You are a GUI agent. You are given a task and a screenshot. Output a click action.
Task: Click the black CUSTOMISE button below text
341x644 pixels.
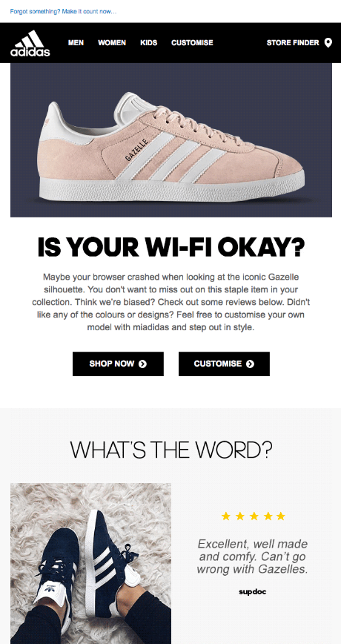(x=224, y=364)
